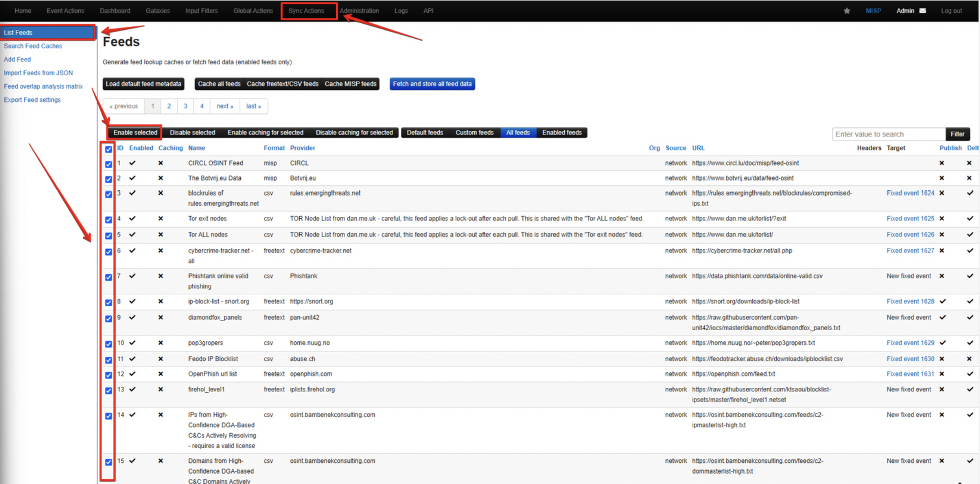Click the Enter value to search field
Screen dimensions: 980x484
[888, 134]
